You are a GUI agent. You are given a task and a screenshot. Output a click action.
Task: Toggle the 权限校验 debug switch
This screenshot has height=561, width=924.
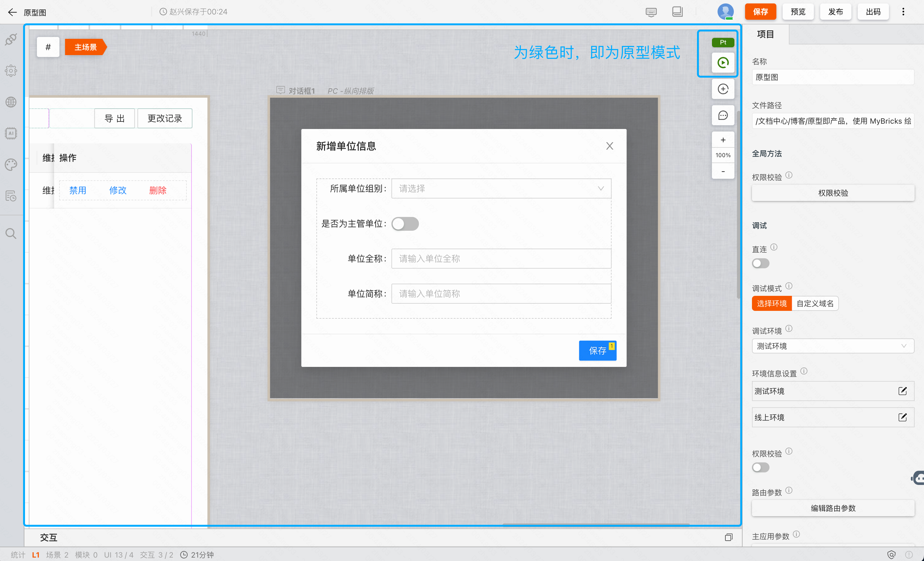click(x=760, y=467)
